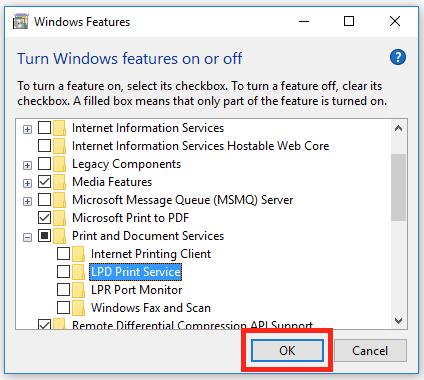This screenshot has height=380, width=424.
Task: Expand the Microsoft Message Queue Server node
Action: 27,201
